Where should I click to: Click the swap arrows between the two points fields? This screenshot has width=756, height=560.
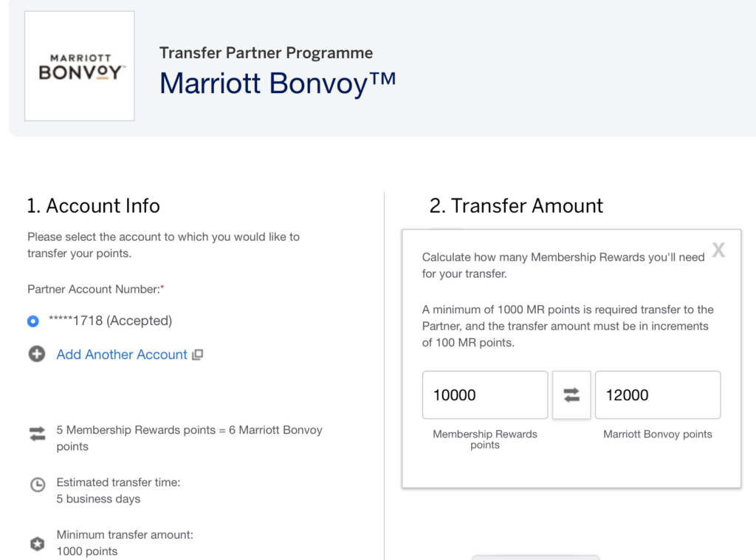click(571, 395)
